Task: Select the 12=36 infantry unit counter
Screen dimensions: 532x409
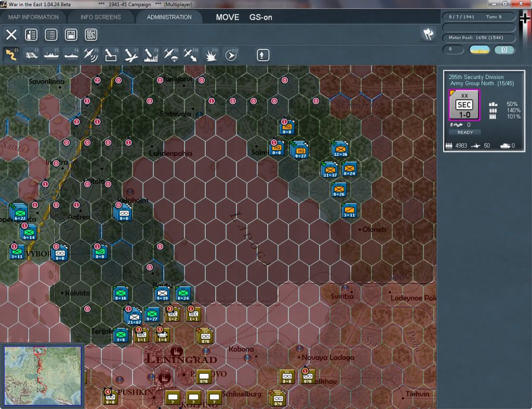Action: [340, 149]
